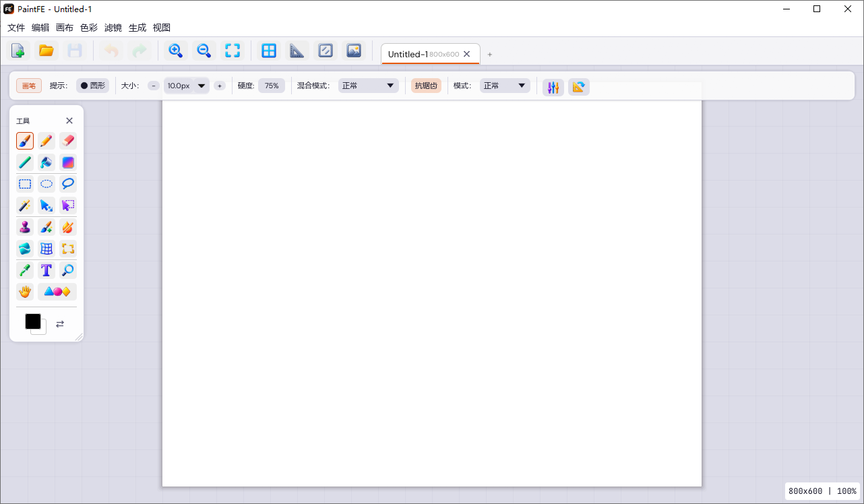
Task: Activate the Color Picker eyedropper tool
Action: click(25, 270)
